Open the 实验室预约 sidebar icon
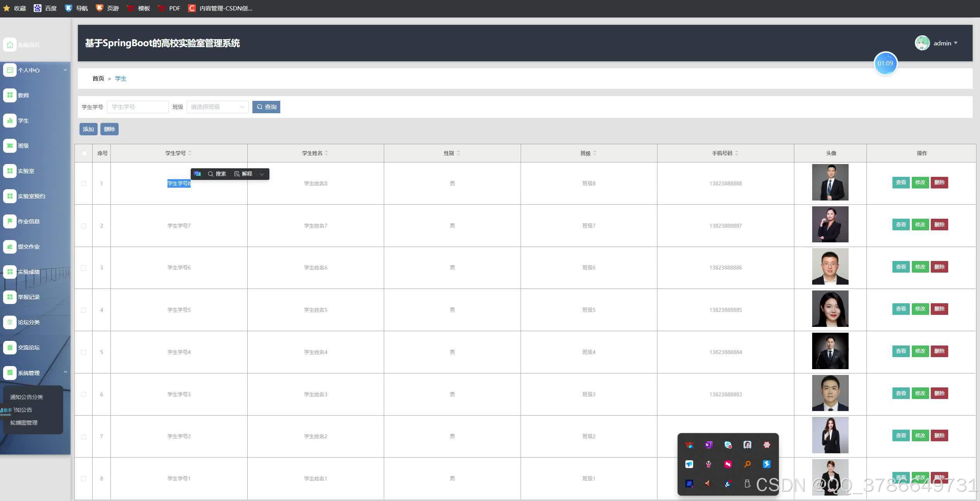980x501 pixels. [x=10, y=196]
